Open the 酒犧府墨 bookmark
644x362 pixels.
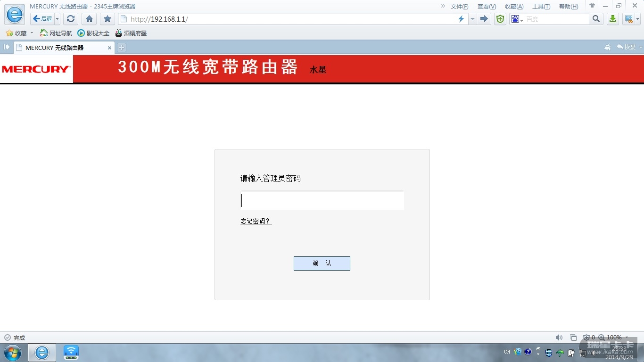(x=131, y=33)
